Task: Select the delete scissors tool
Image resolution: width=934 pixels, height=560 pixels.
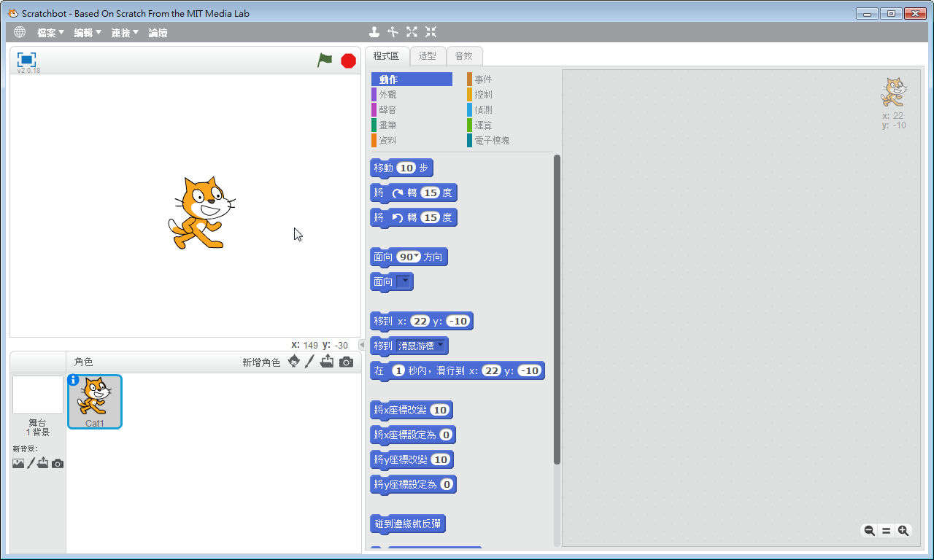Action: (393, 32)
